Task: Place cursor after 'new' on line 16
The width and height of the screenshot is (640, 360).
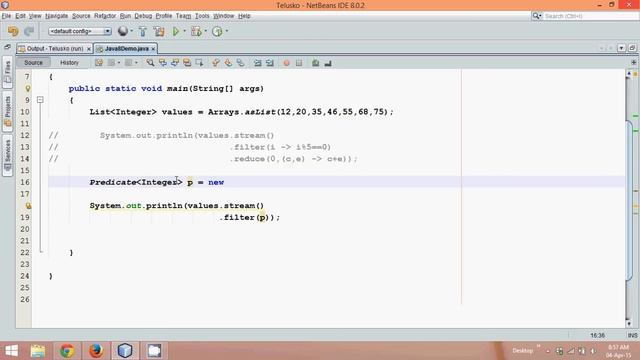Action: (224, 182)
